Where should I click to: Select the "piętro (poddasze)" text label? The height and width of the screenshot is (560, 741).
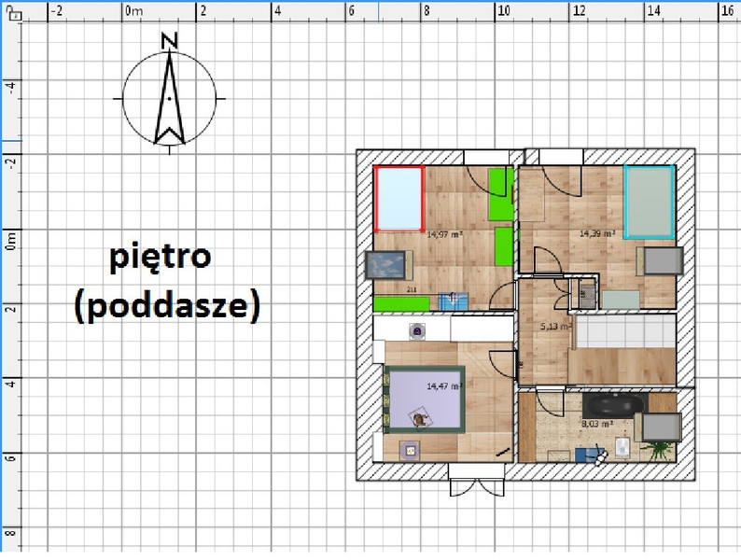pos(166,281)
